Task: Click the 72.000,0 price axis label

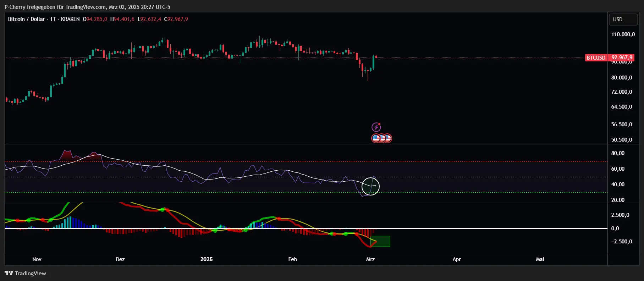Action: 622,92
